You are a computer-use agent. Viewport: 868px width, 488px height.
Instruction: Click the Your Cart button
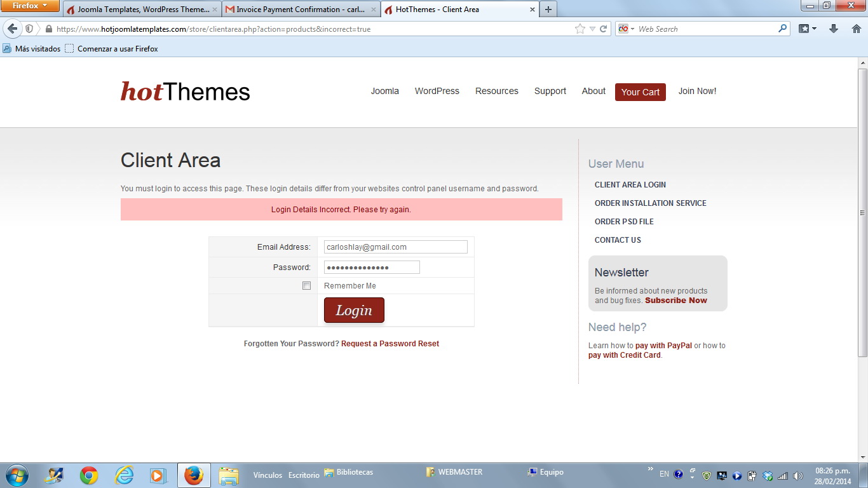641,92
